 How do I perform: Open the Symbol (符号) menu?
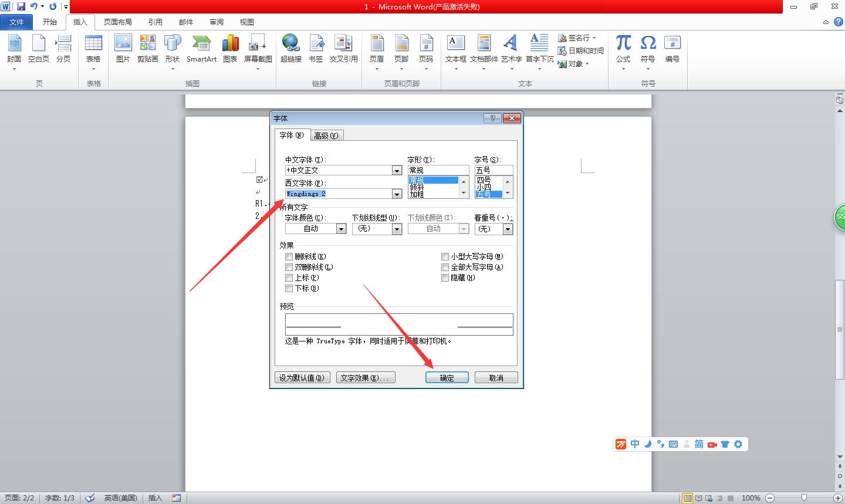coord(648,52)
